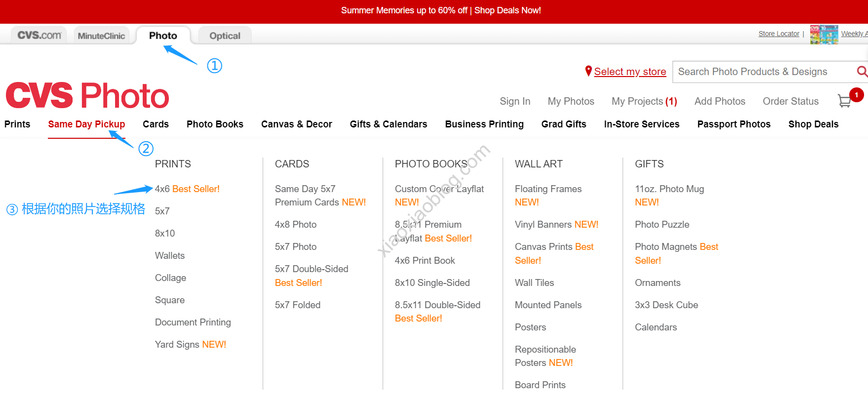
Task: Open the Cards menu
Action: click(156, 124)
